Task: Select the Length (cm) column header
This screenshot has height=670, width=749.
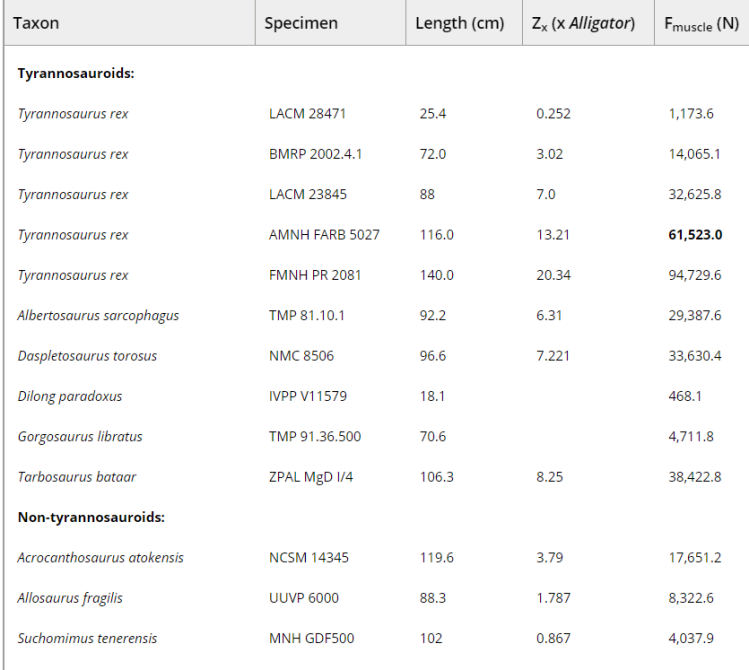Action: (459, 23)
